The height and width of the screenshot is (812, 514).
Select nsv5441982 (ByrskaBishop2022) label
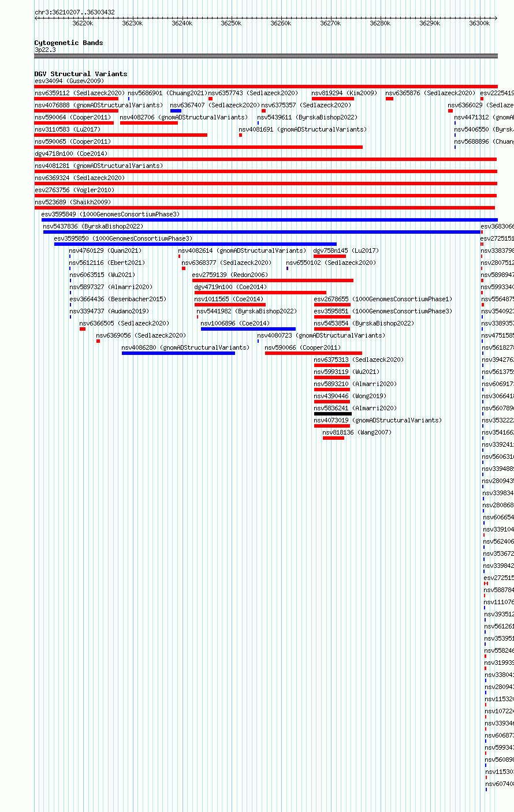tap(247, 311)
